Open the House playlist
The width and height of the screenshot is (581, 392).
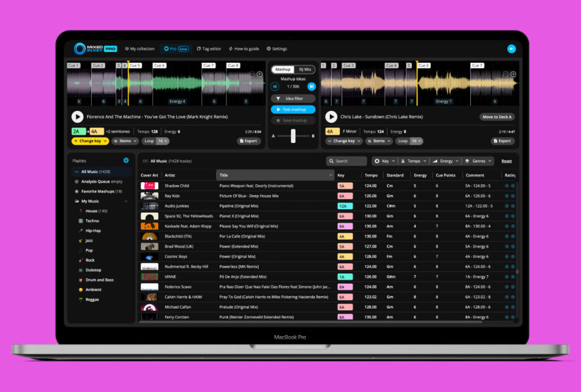point(96,211)
